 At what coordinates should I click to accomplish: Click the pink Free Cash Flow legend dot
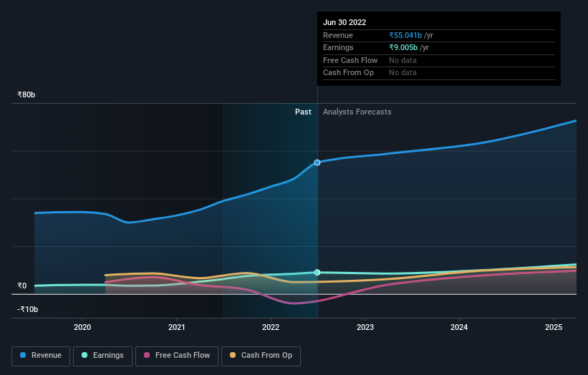coord(147,355)
